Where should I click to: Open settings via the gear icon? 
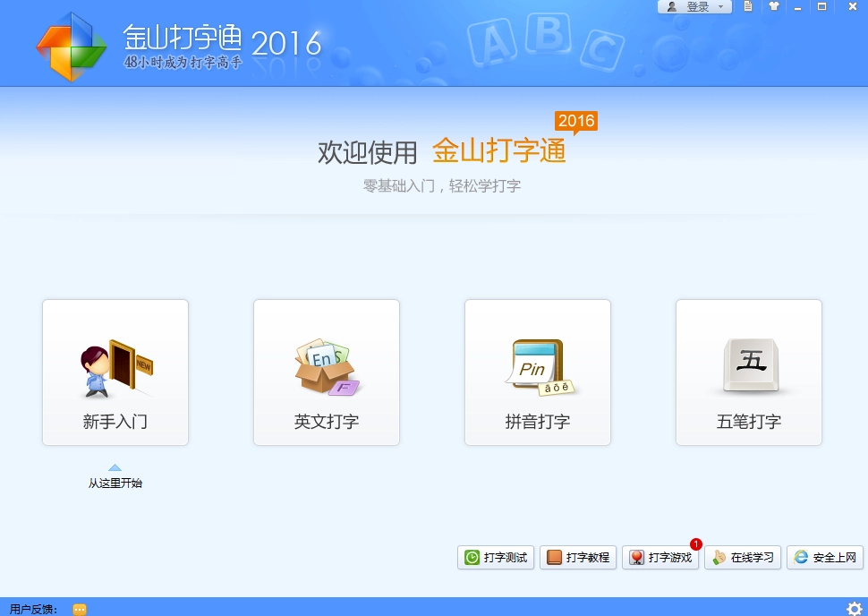854,609
